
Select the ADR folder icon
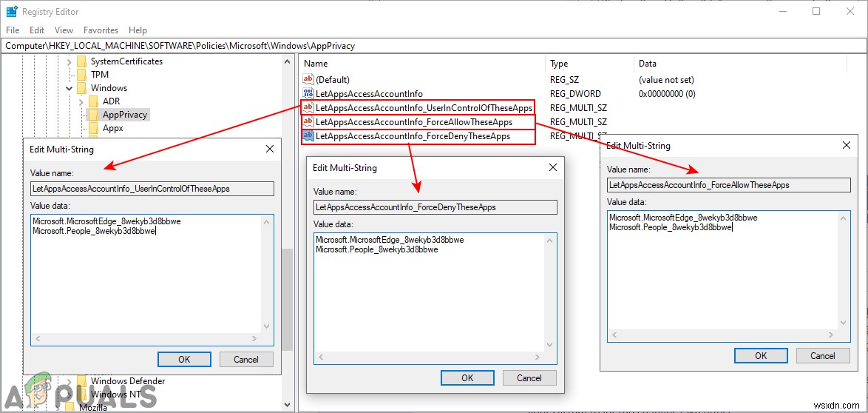pyautogui.click(x=94, y=101)
